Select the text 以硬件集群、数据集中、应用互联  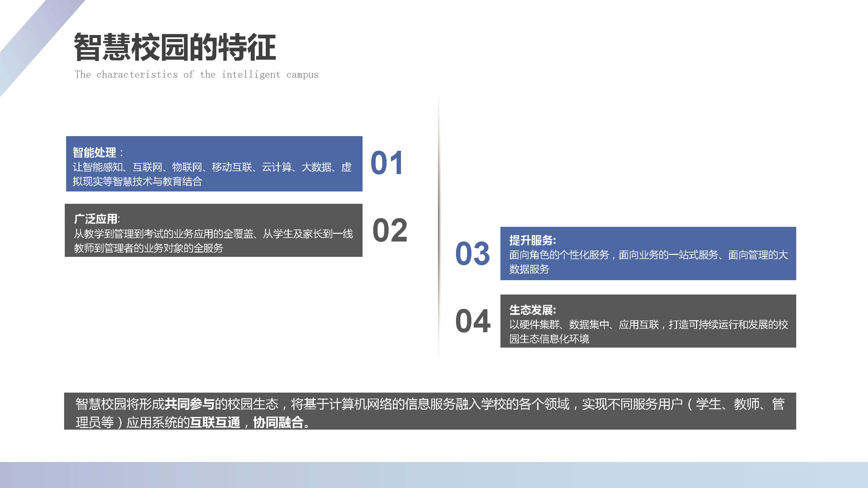[x=584, y=325]
